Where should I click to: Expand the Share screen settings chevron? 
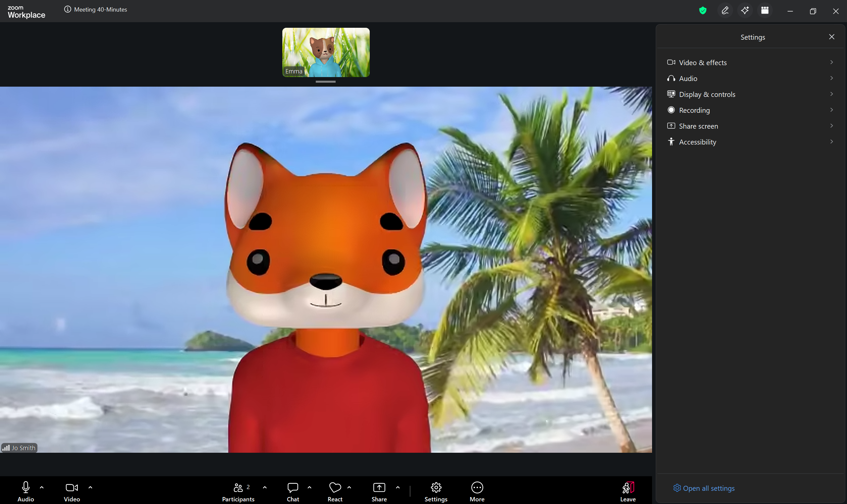831,126
